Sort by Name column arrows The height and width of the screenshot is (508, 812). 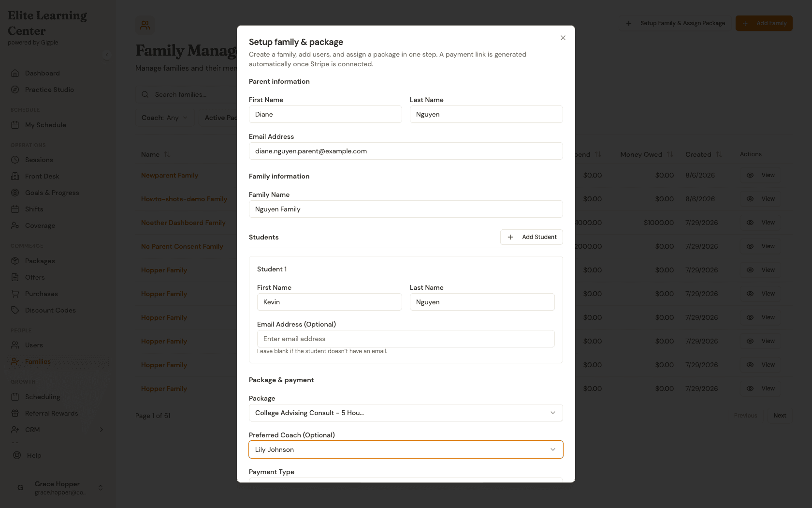(x=167, y=154)
